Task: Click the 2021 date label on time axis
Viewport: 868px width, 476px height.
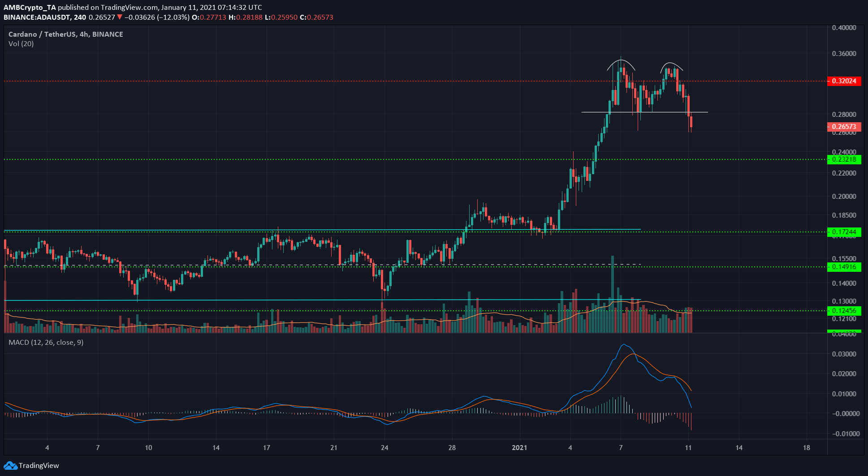Action: click(x=520, y=447)
